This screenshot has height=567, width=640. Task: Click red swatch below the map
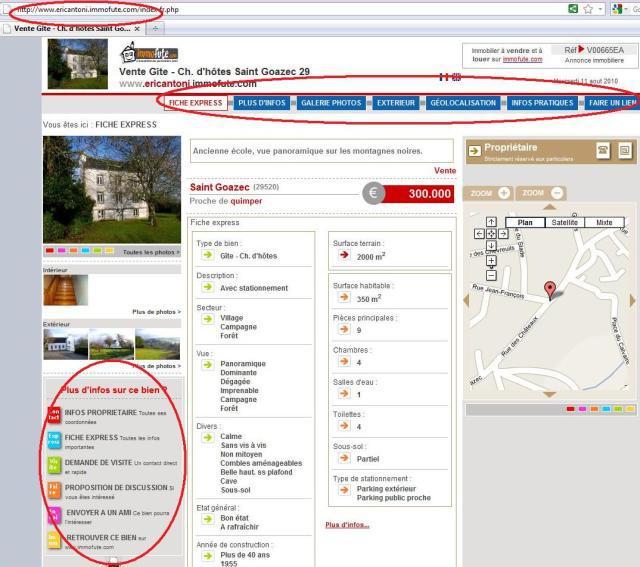571,409
